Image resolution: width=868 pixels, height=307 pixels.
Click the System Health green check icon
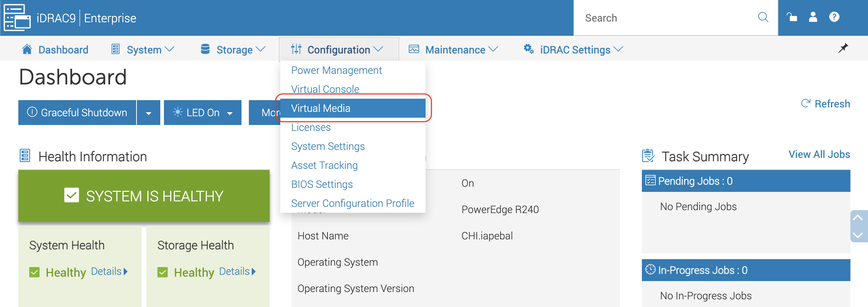(x=34, y=272)
